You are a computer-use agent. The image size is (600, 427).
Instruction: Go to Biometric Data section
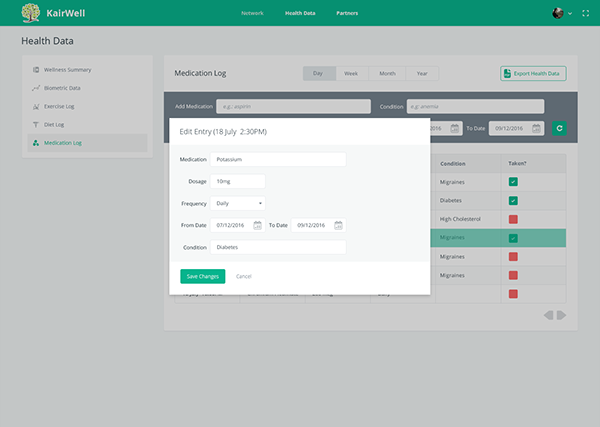coord(62,88)
